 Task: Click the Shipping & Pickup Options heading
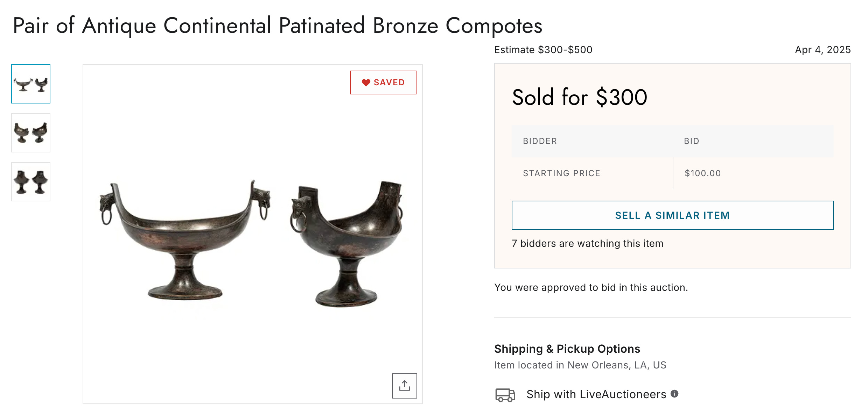[x=567, y=349]
